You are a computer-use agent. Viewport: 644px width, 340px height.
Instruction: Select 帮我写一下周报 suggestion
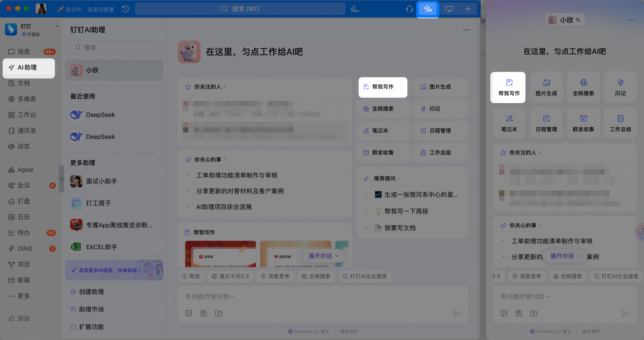[x=406, y=211]
